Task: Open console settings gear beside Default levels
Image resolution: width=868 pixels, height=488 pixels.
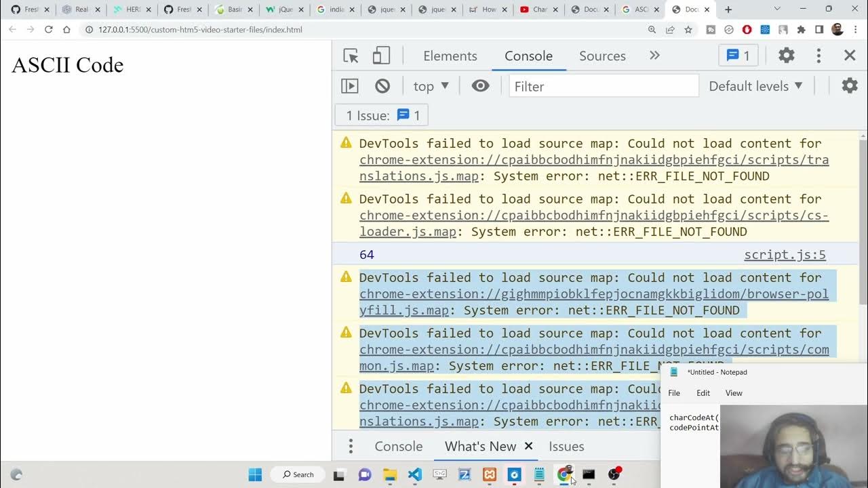Action: pos(849,86)
